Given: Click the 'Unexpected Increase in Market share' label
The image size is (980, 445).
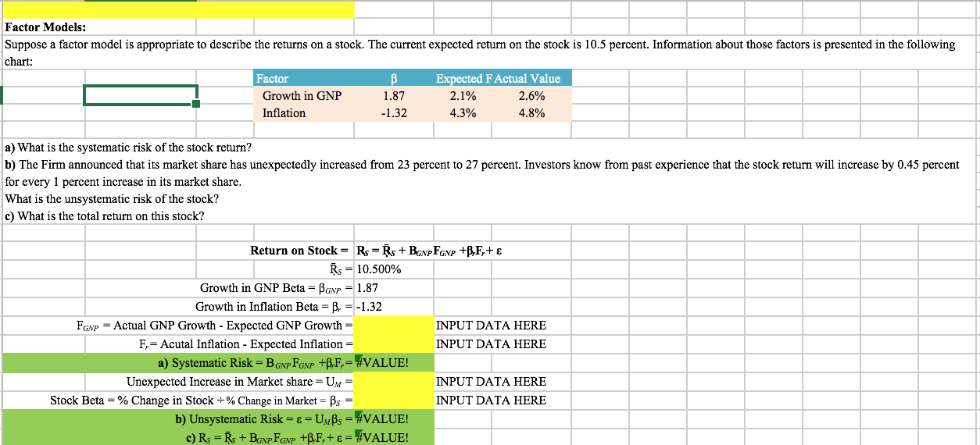Looking at the screenshot, I should [x=240, y=382].
